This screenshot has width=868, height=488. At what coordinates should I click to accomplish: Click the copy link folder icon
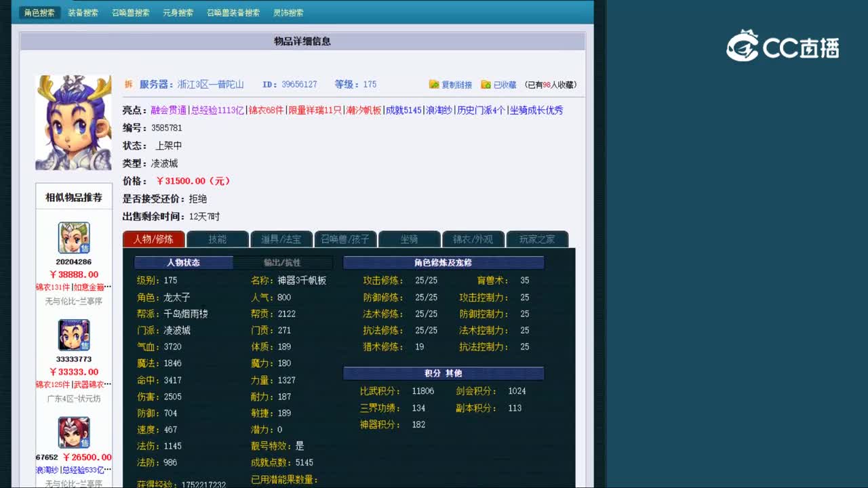click(434, 84)
